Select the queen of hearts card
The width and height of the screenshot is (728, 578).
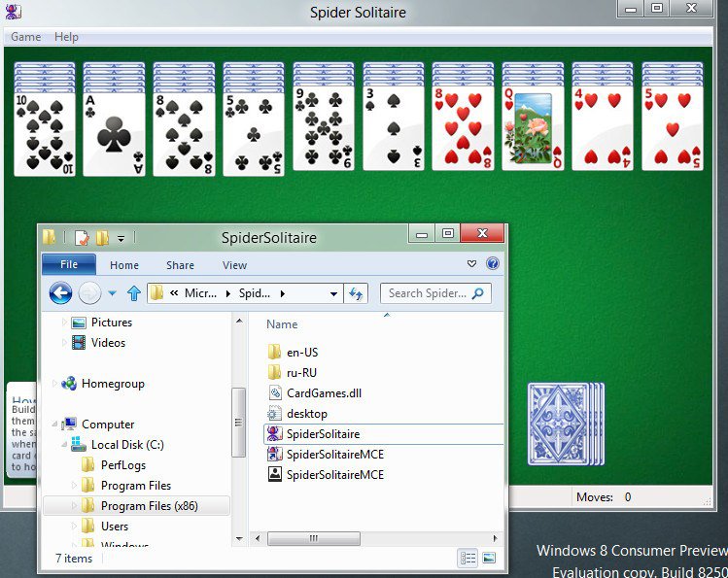(x=533, y=128)
